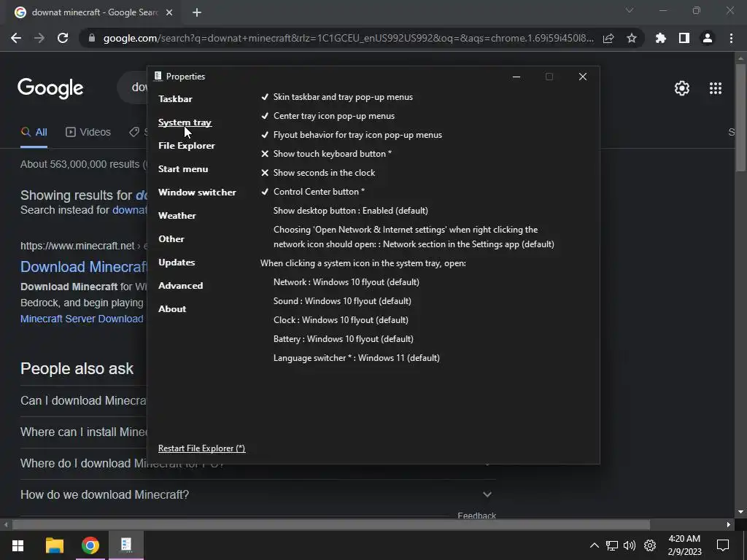The width and height of the screenshot is (747, 560).
Task: Click the horizontal scrollbar in Chrome
Action: pyautogui.click(x=331, y=525)
